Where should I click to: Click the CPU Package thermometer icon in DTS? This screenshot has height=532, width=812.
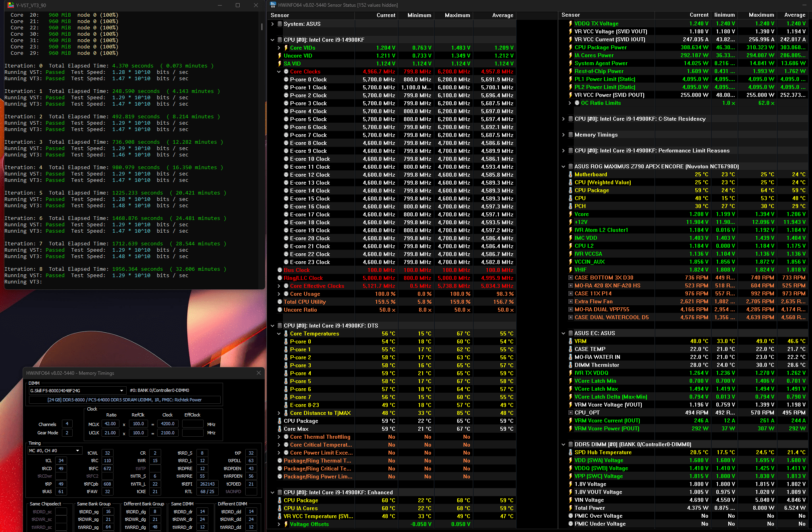click(280, 421)
